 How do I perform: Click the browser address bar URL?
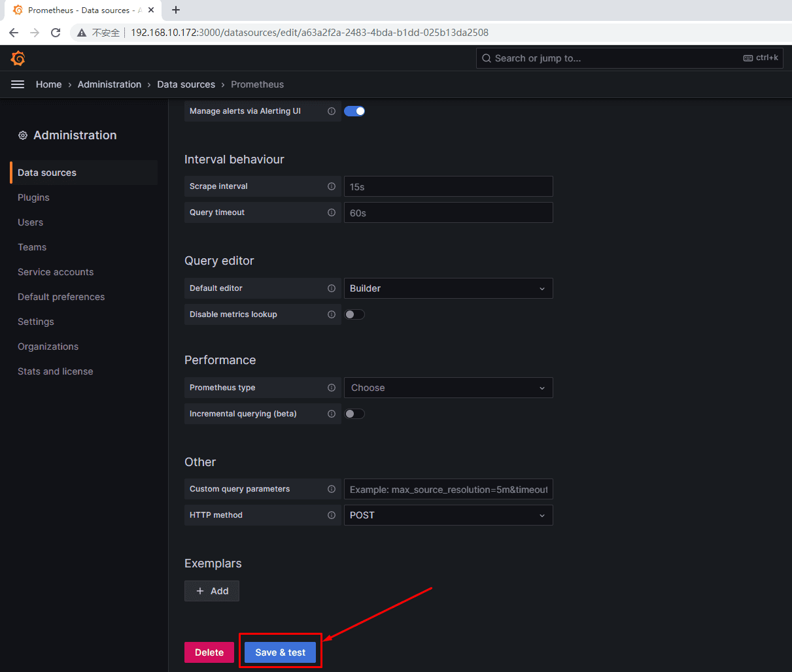[x=309, y=33]
